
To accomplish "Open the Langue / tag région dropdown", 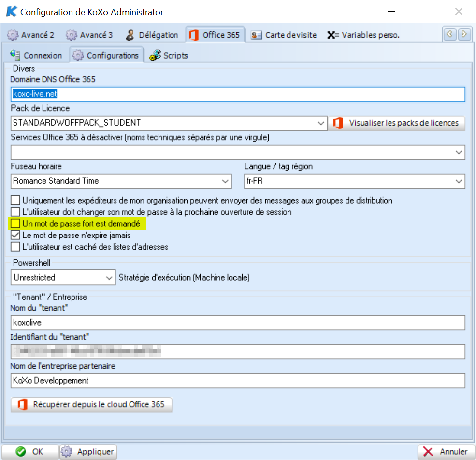I will 459,181.
